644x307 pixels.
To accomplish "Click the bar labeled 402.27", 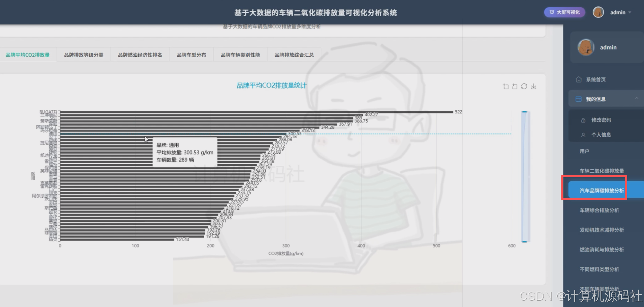I will [212, 115].
